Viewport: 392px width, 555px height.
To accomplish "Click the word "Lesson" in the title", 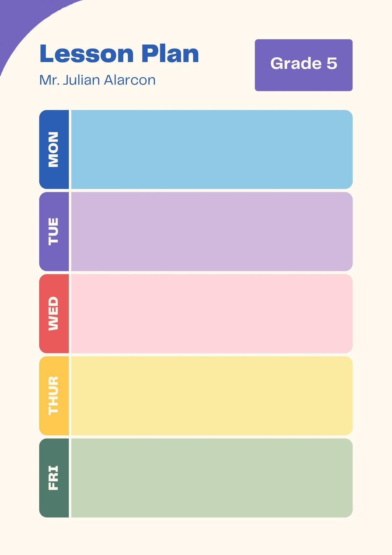I will (87, 54).
